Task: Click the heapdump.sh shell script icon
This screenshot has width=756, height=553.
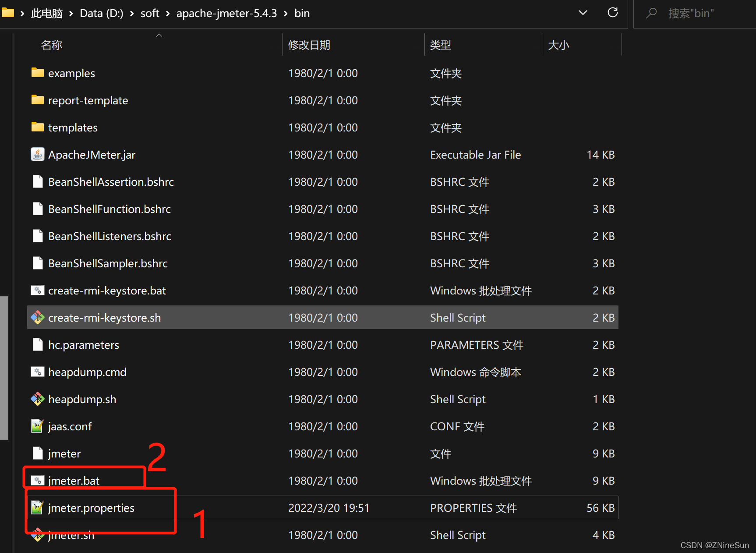Action: 38,399
